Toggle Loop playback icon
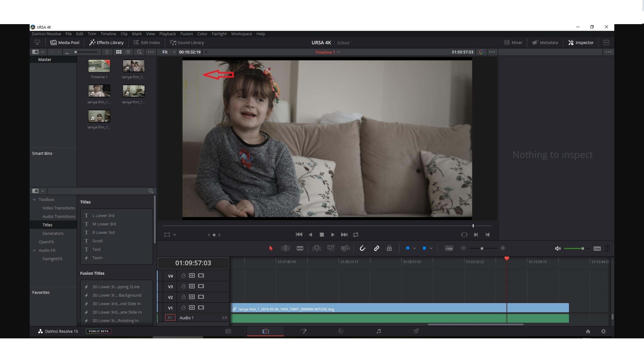Image resolution: width=644 pixels, height=362 pixels. point(356,235)
